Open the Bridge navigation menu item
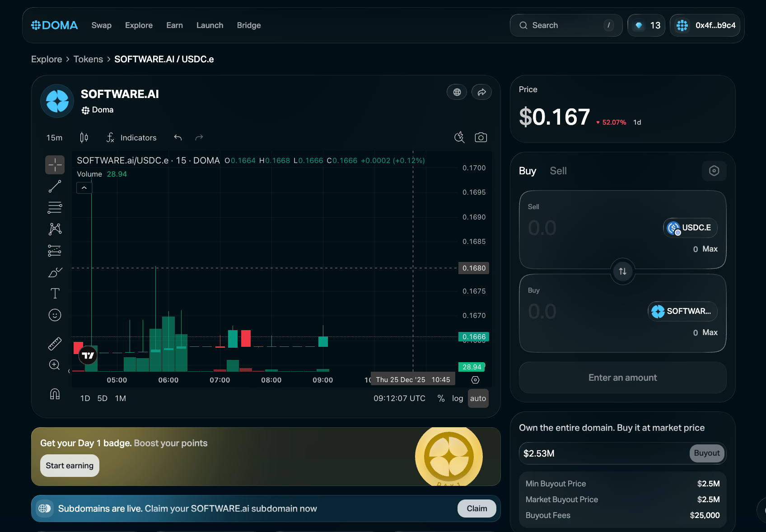This screenshot has height=532, width=766. [x=248, y=25]
